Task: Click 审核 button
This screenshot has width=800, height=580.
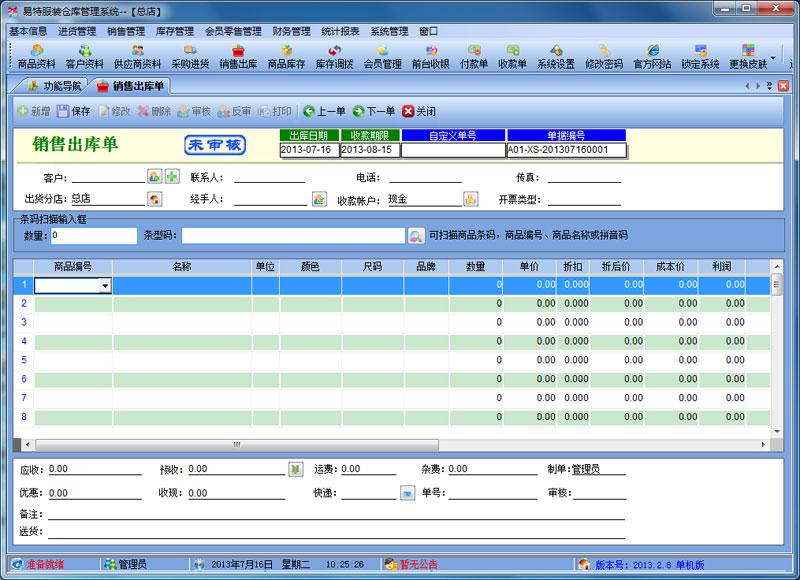Action: point(194,111)
